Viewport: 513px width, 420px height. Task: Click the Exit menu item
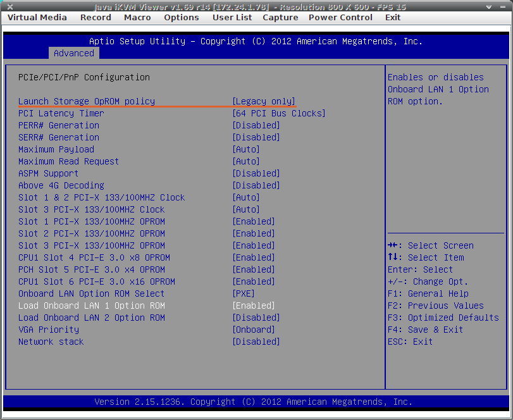[393, 17]
